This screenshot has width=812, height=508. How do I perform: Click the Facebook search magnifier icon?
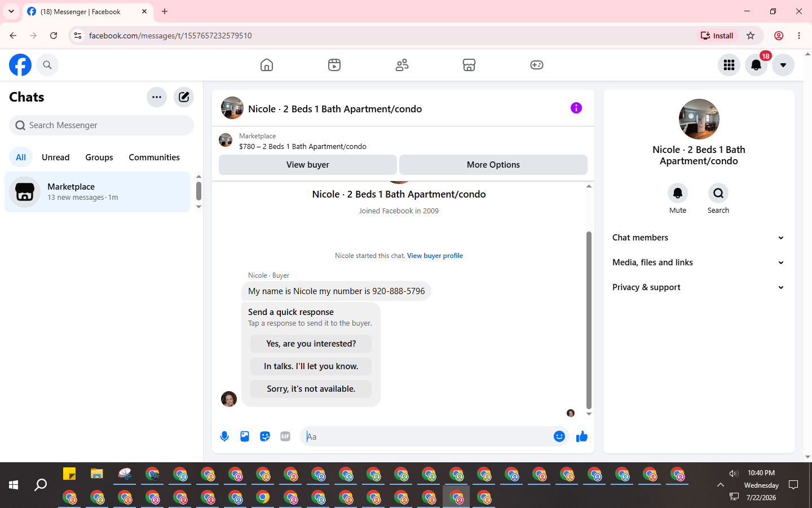pyautogui.click(x=47, y=65)
